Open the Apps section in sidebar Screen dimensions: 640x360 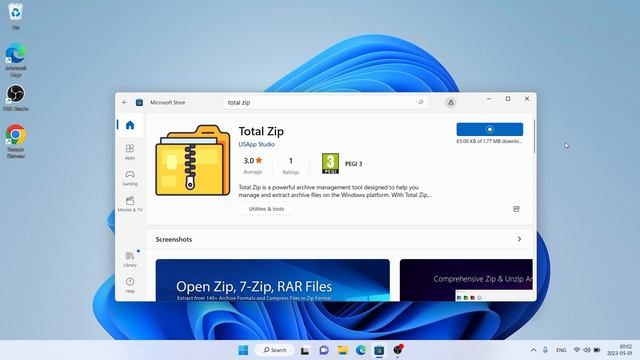pyautogui.click(x=130, y=152)
